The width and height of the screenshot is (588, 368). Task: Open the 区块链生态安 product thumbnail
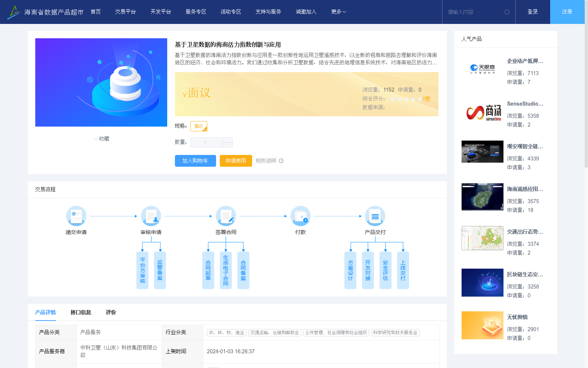[483, 283]
